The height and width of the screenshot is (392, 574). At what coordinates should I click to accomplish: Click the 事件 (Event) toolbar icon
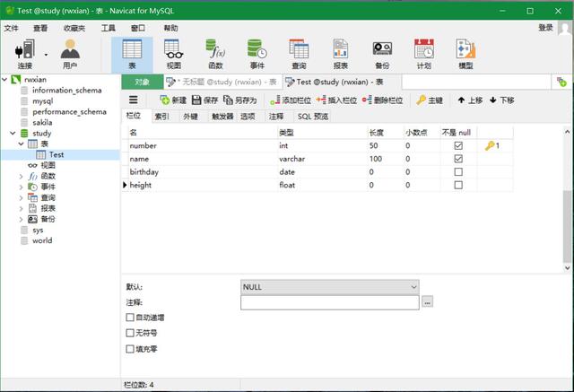257,52
